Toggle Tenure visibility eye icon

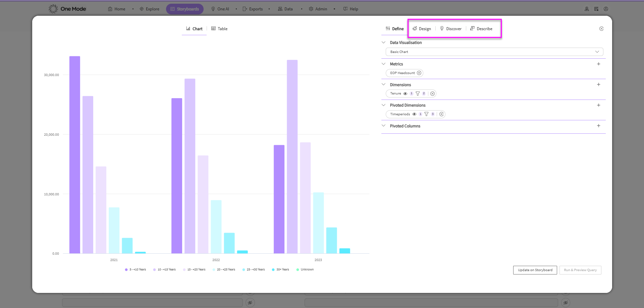pos(405,94)
